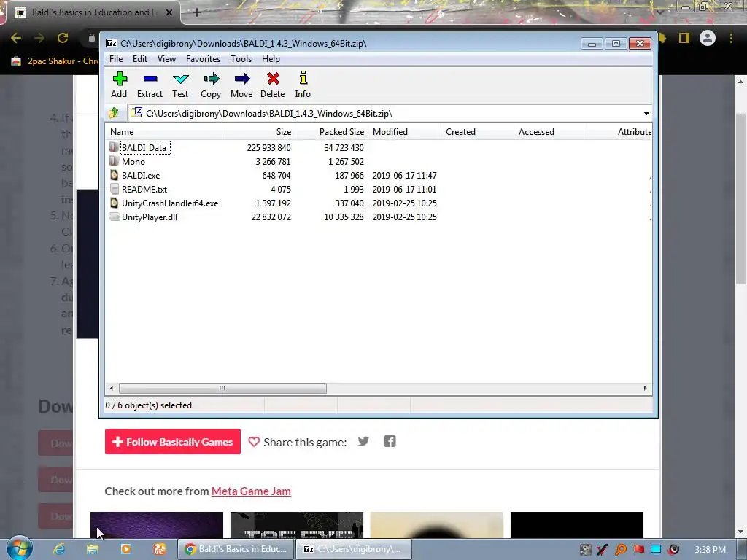This screenshot has width=747, height=560.
Task: Click the Copy toolbar icon
Action: (211, 85)
